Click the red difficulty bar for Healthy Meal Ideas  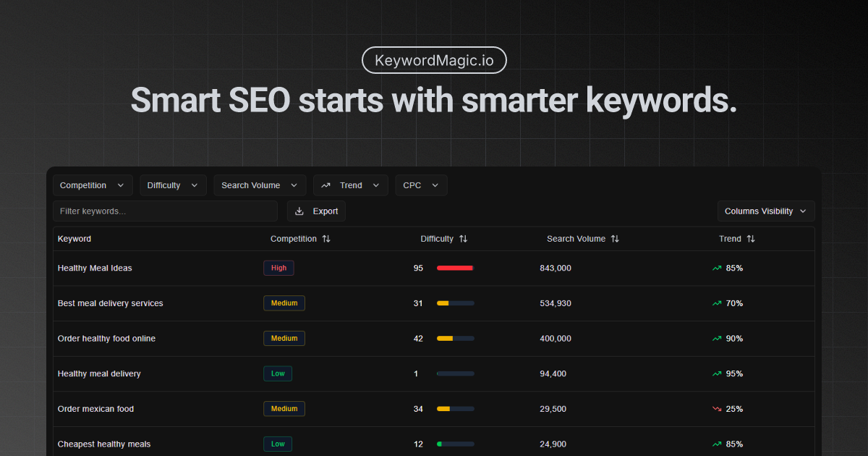tap(454, 268)
